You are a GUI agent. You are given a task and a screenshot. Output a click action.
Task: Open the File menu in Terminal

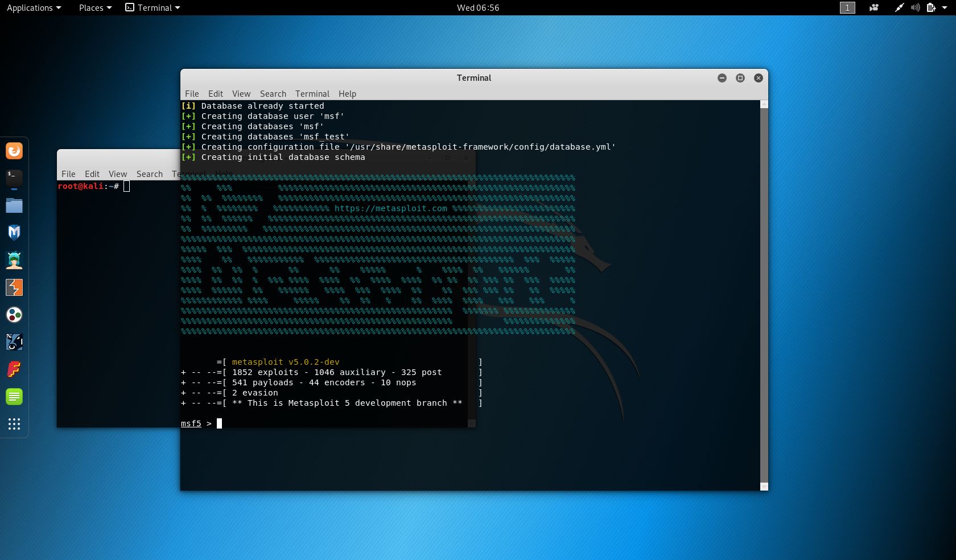coord(192,94)
